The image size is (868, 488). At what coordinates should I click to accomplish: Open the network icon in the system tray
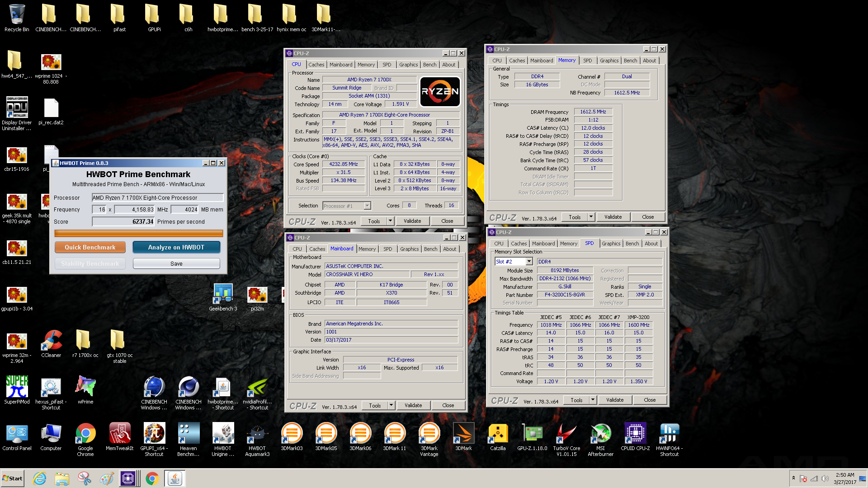pyautogui.click(x=814, y=479)
